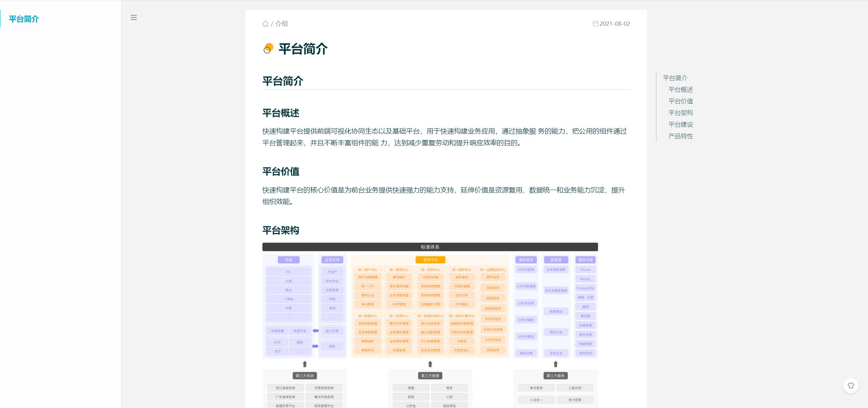Click the purple right arrow in the diagram
Image resolution: width=868 pixels, height=408 pixels.
[315, 346]
